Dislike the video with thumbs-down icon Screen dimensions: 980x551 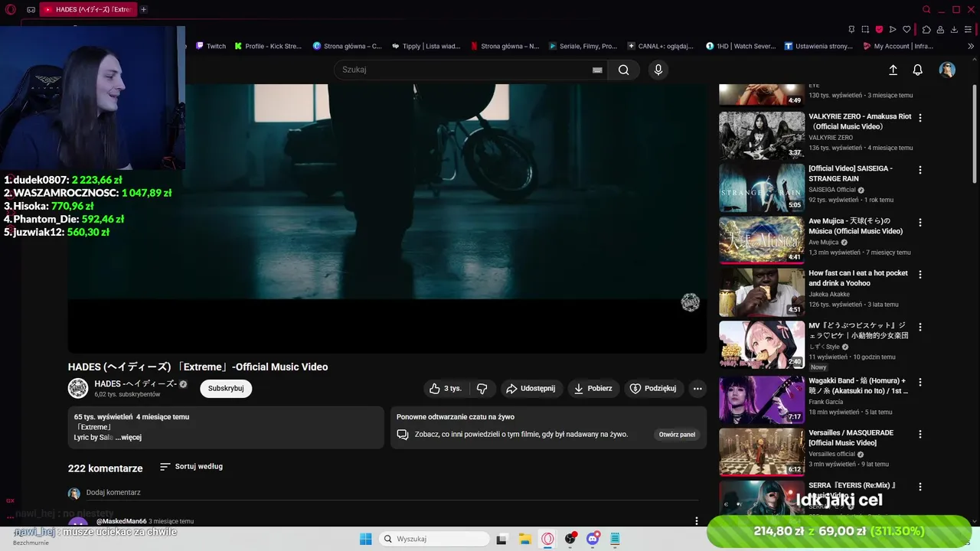[x=482, y=389]
